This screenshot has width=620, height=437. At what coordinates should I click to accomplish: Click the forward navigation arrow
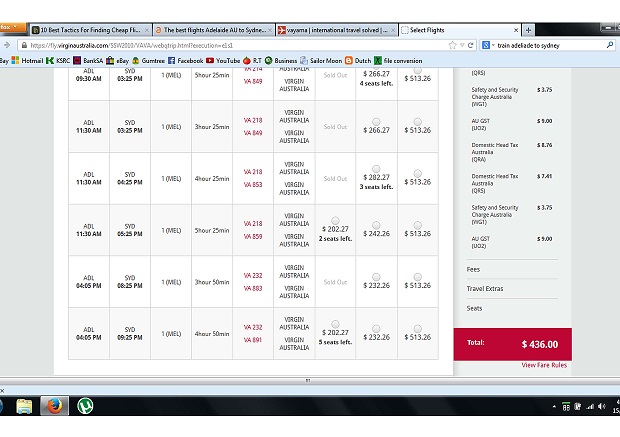7,45
